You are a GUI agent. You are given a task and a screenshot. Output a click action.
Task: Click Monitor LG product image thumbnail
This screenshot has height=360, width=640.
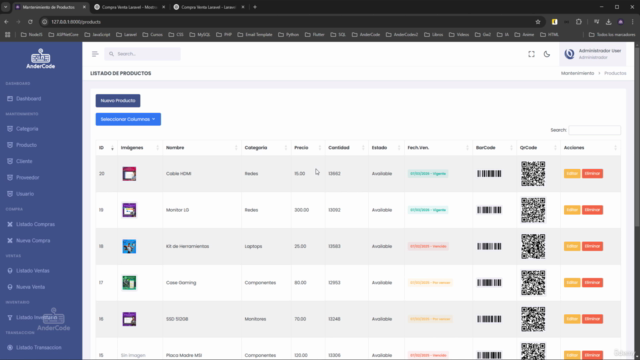pyautogui.click(x=129, y=210)
